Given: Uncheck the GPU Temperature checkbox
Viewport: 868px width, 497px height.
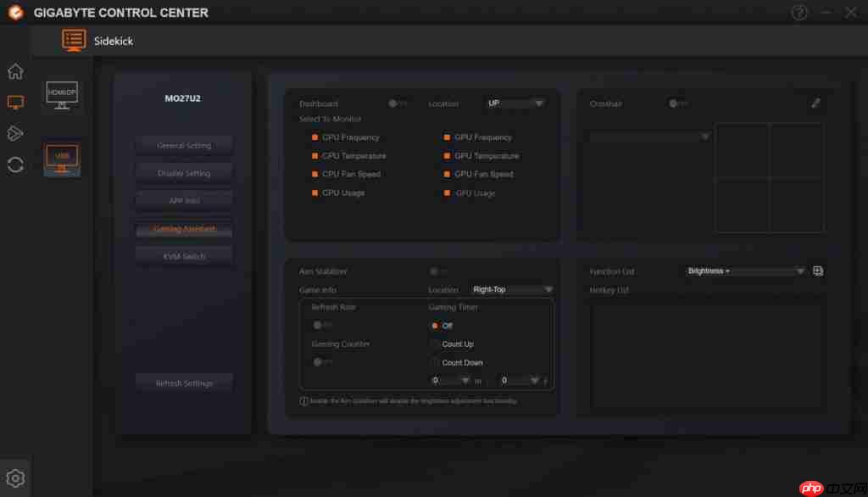Looking at the screenshot, I should point(447,156).
